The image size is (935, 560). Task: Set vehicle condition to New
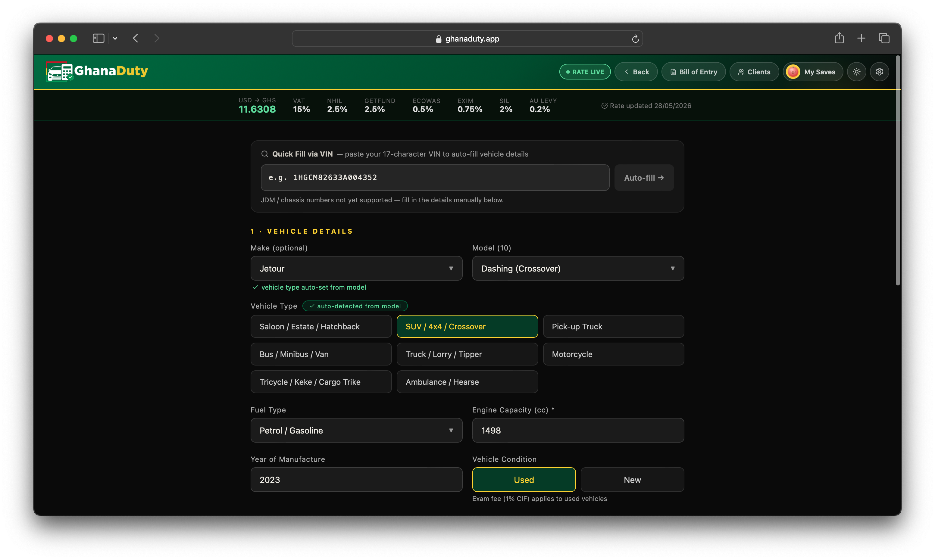point(632,480)
